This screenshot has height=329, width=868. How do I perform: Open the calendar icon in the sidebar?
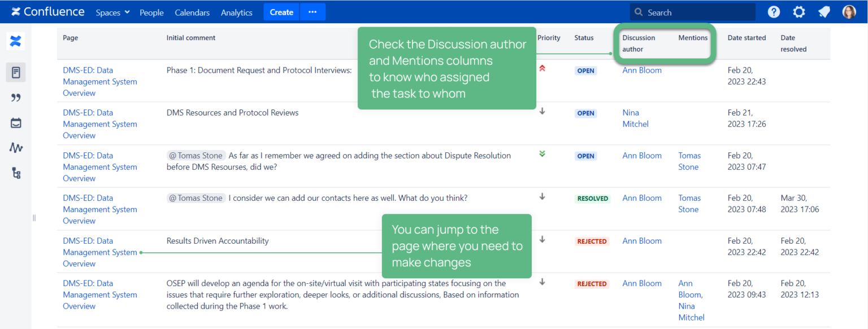tap(15, 122)
